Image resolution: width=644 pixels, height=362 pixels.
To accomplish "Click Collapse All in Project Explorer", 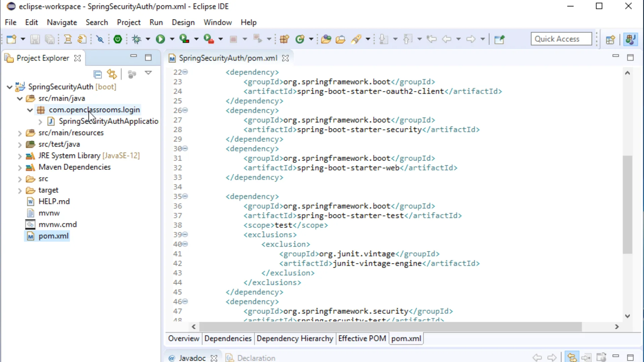I will click(98, 74).
